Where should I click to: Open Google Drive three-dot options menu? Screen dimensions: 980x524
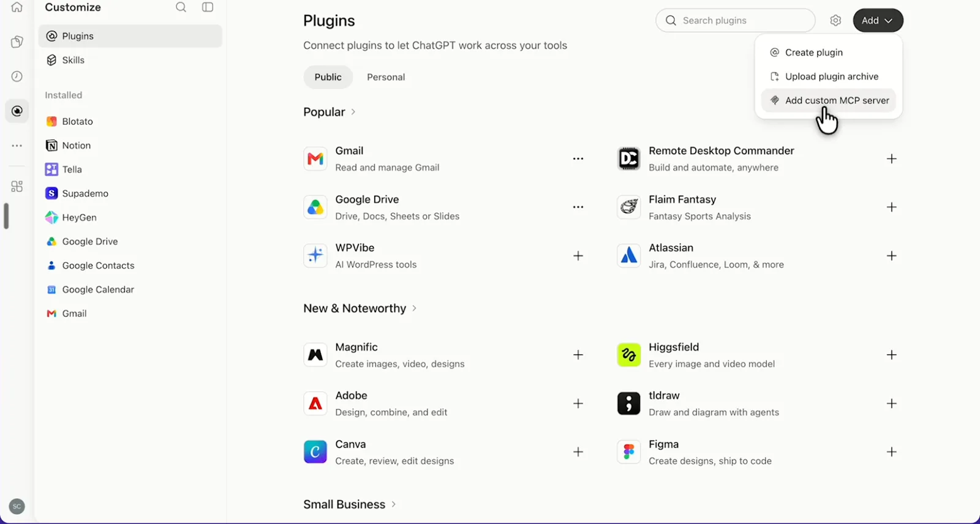(578, 207)
